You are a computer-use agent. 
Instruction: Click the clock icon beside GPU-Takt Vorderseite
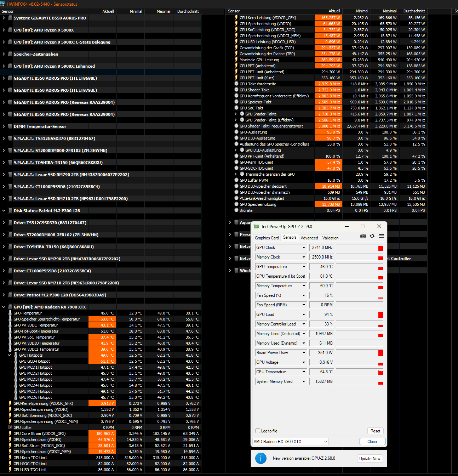click(x=236, y=84)
